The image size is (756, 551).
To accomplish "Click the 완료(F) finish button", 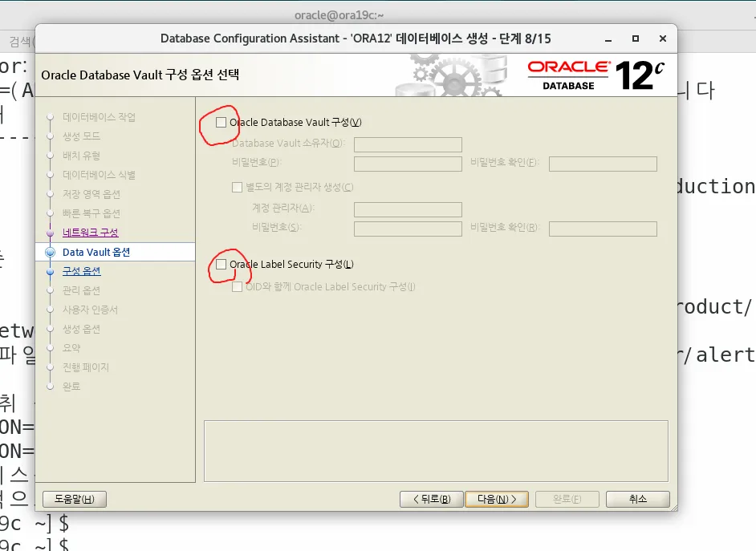I will coord(567,499).
